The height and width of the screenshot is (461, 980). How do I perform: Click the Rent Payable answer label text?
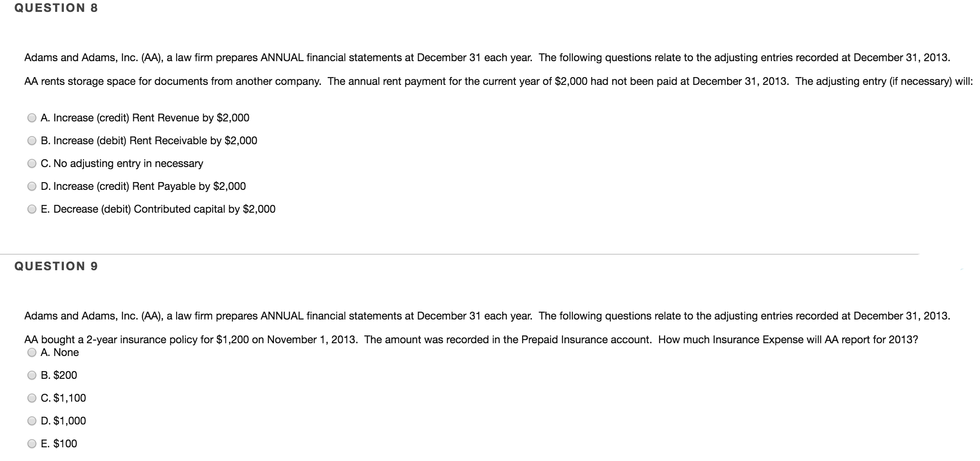pyautogui.click(x=144, y=186)
